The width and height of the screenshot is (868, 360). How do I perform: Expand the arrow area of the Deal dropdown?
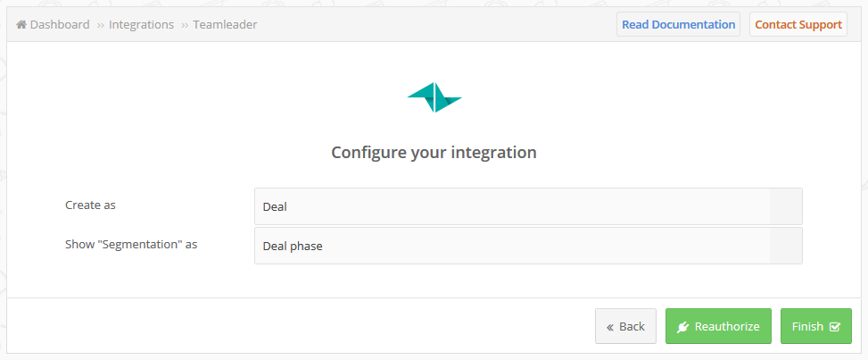[x=786, y=206]
